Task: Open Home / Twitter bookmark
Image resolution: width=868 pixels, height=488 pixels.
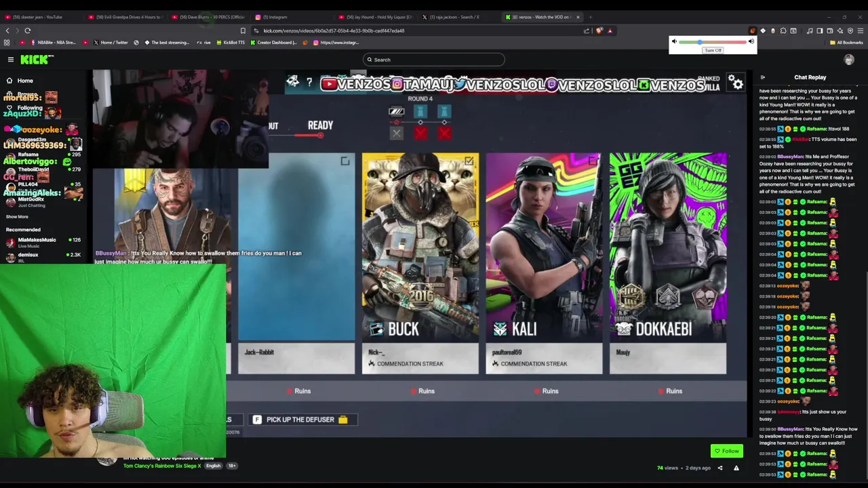Action: (110, 43)
